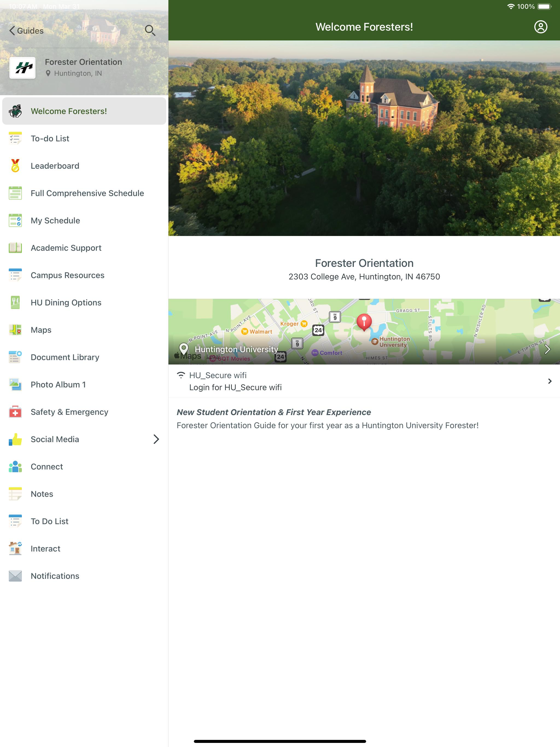
Task: Open the map with its chevron
Action: (547, 349)
